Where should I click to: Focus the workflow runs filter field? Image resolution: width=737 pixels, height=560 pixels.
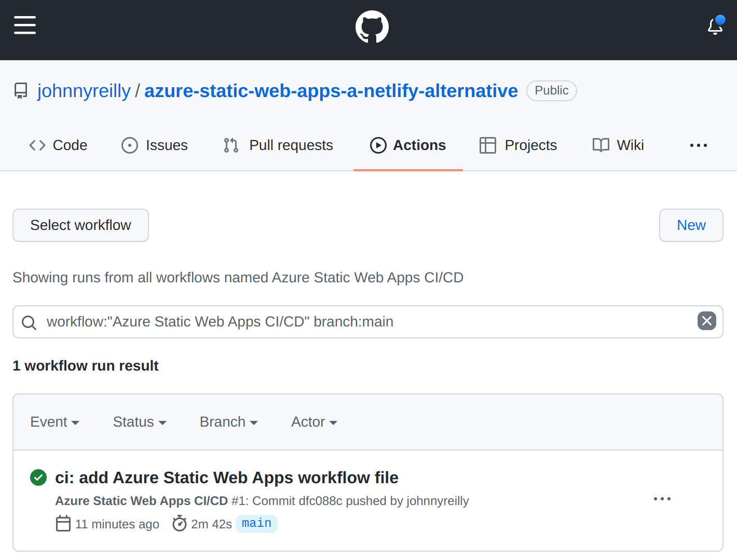[x=368, y=322]
